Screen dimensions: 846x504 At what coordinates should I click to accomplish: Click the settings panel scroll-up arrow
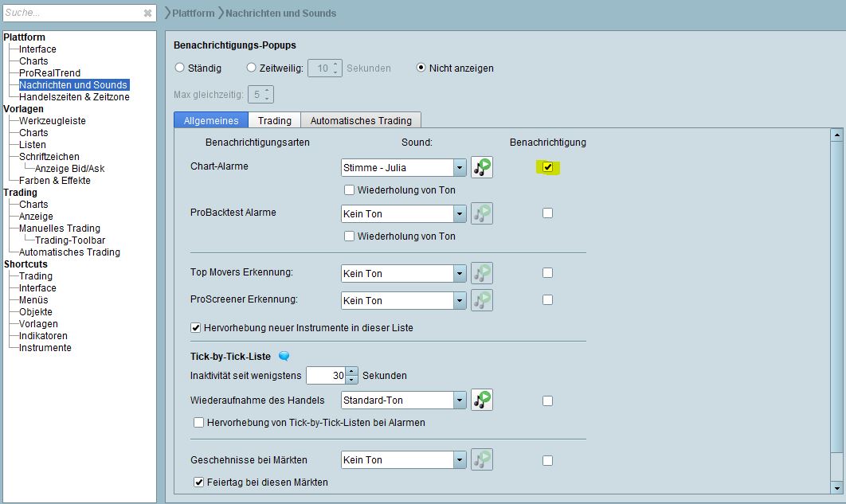point(836,135)
